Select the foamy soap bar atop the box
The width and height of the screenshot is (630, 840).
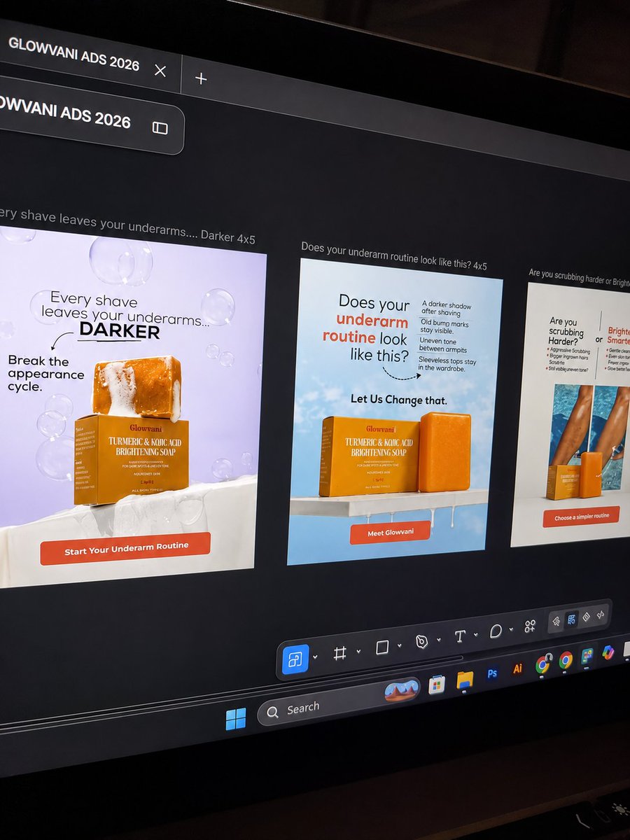136,388
